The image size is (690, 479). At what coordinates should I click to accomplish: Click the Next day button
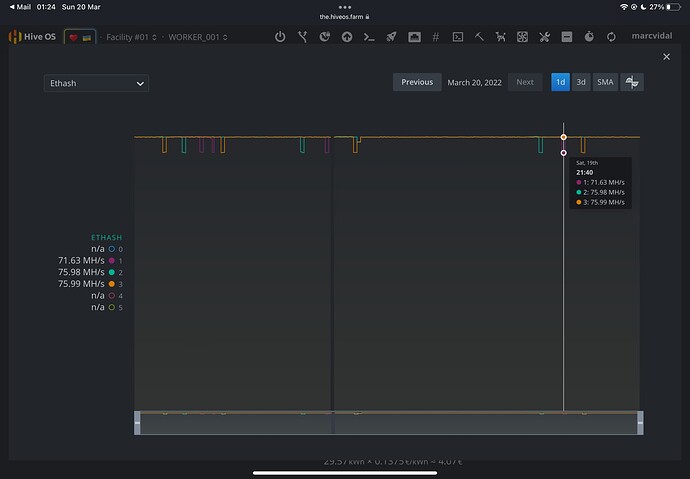tap(525, 82)
